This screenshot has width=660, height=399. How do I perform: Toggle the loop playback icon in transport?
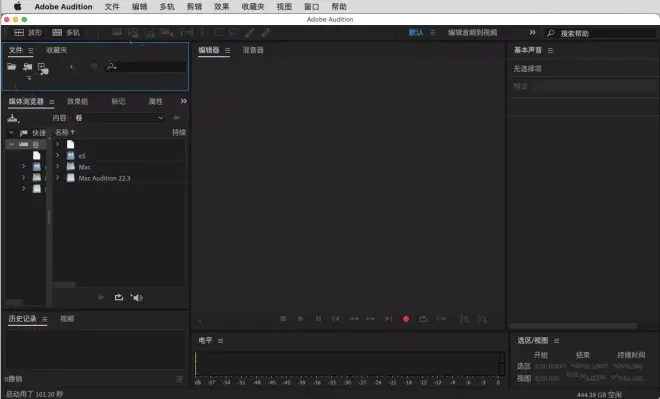tap(423, 319)
